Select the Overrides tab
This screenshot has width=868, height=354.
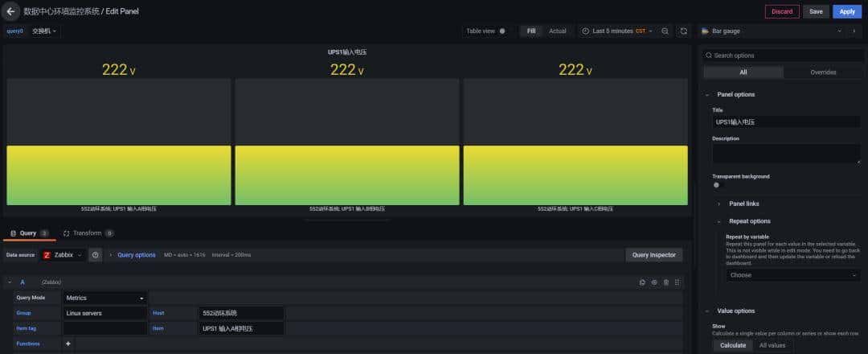[x=823, y=72]
